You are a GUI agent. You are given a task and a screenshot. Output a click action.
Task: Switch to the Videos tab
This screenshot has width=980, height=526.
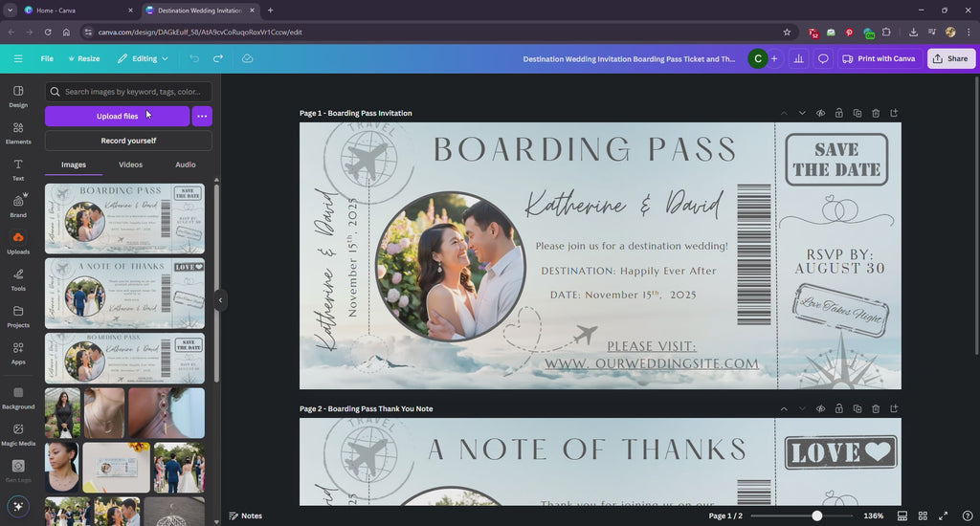[130, 164]
